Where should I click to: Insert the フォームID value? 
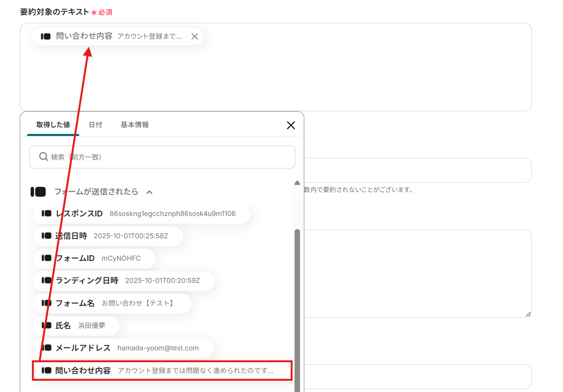[94, 258]
